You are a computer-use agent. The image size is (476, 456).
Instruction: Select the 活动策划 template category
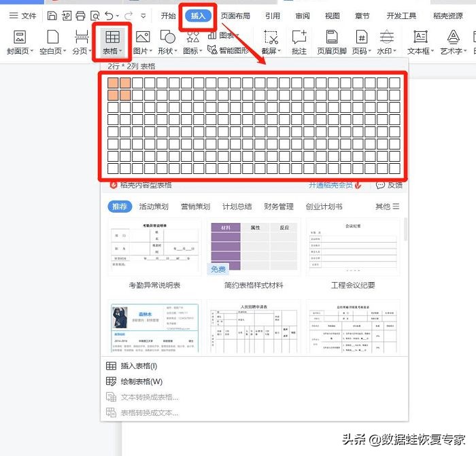[x=154, y=207]
